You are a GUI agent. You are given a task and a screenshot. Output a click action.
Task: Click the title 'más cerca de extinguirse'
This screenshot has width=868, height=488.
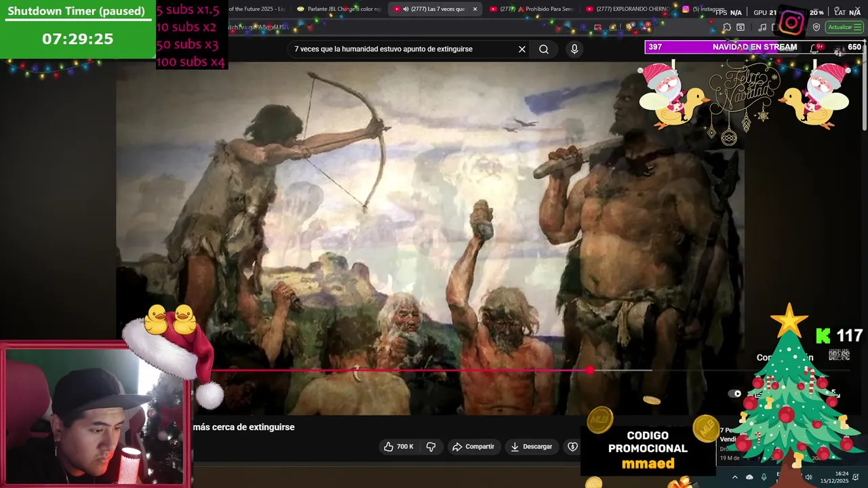[243, 427]
